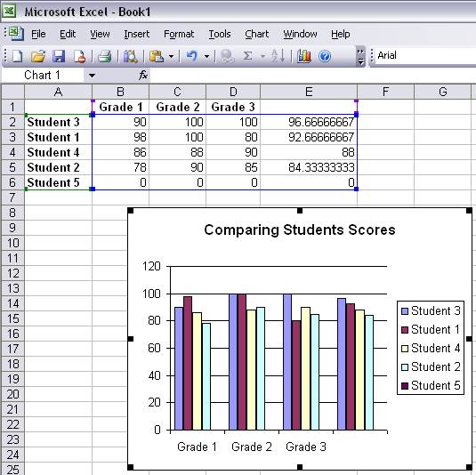Open the Paste options dropdown arrow
Viewport: 476px width, 475px height.
pyautogui.click(x=171, y=56)
